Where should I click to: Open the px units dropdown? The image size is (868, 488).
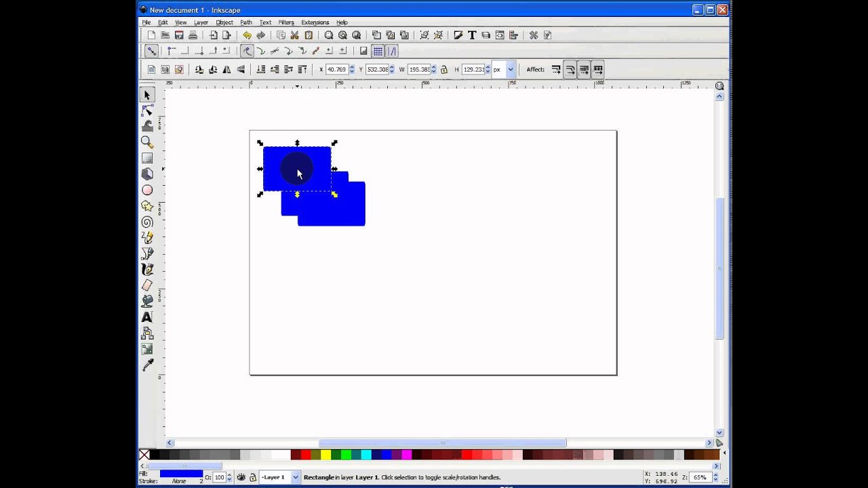pos(510,69)
